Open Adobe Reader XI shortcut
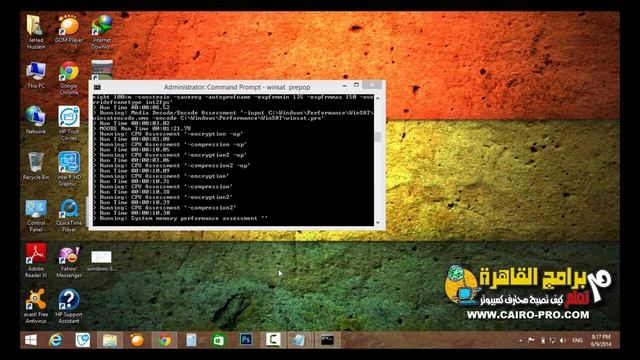The width and height of the screenshot is (640, 360). 36,260
